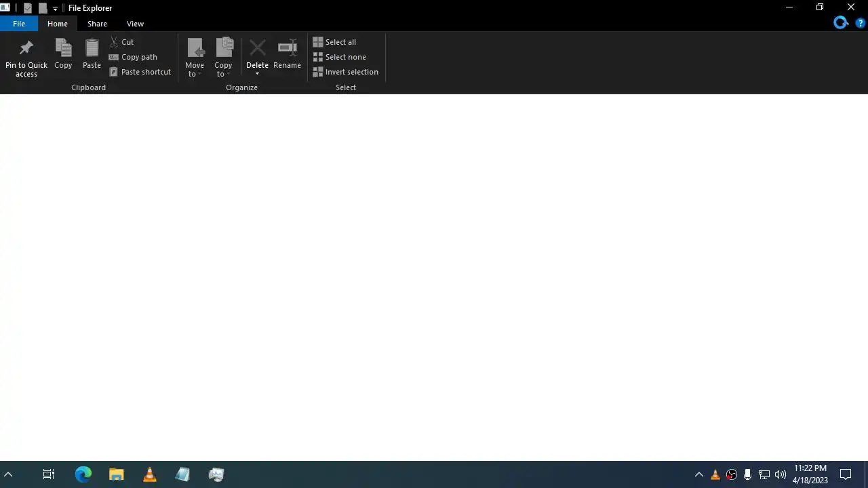Image resolution: width=868 pixels, height=488 pixels.
Task: Show hidden tray icons chevron
Action: point(699,474)
